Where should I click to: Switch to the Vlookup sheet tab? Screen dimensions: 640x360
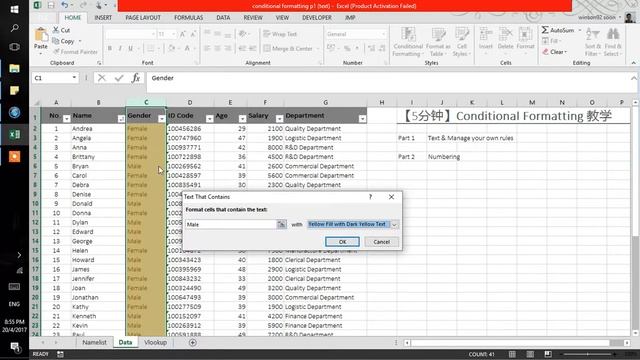coord(155,342)
